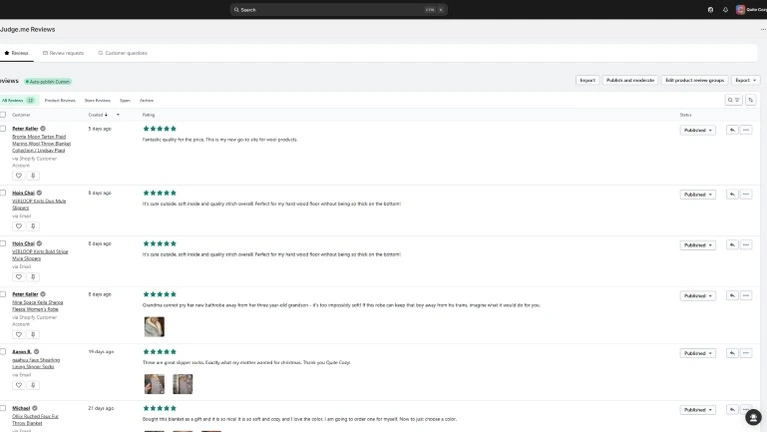Tick the select-all checkbox in the table header

coord(3,115)
